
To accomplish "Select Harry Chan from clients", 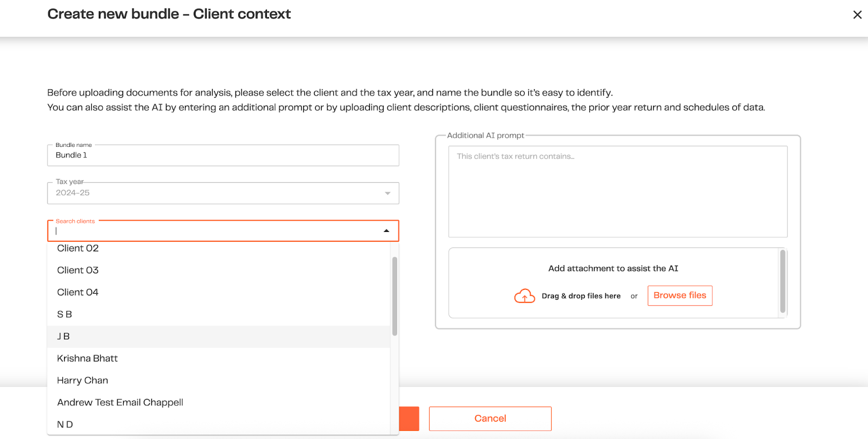I will 82,380.
